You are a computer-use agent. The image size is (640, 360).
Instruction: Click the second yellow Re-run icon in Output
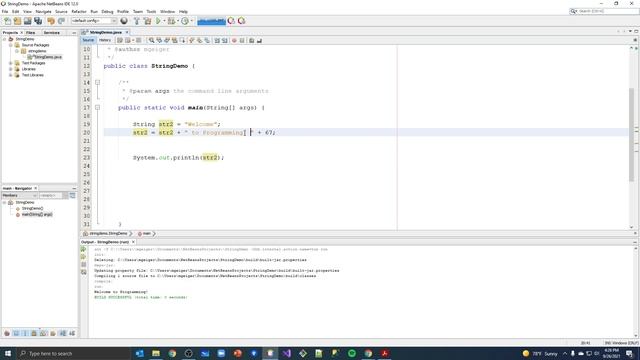click(x=84, y=257)
